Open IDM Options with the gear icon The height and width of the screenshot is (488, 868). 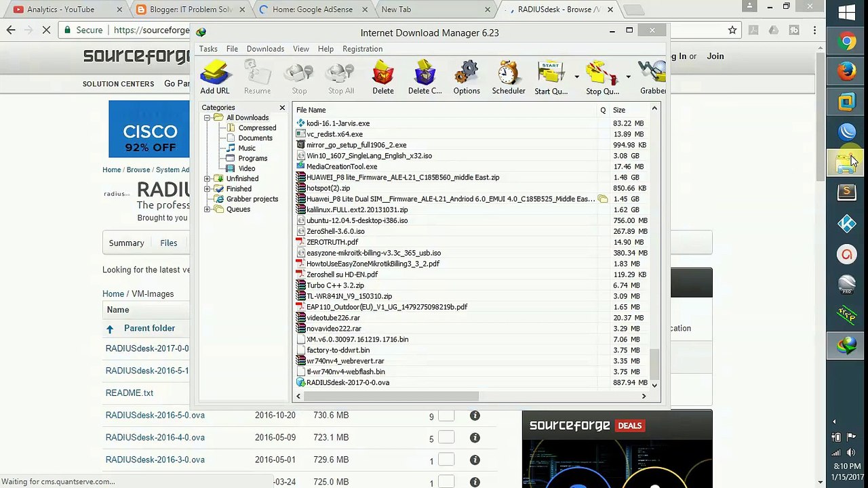click(x=467, y=78)
